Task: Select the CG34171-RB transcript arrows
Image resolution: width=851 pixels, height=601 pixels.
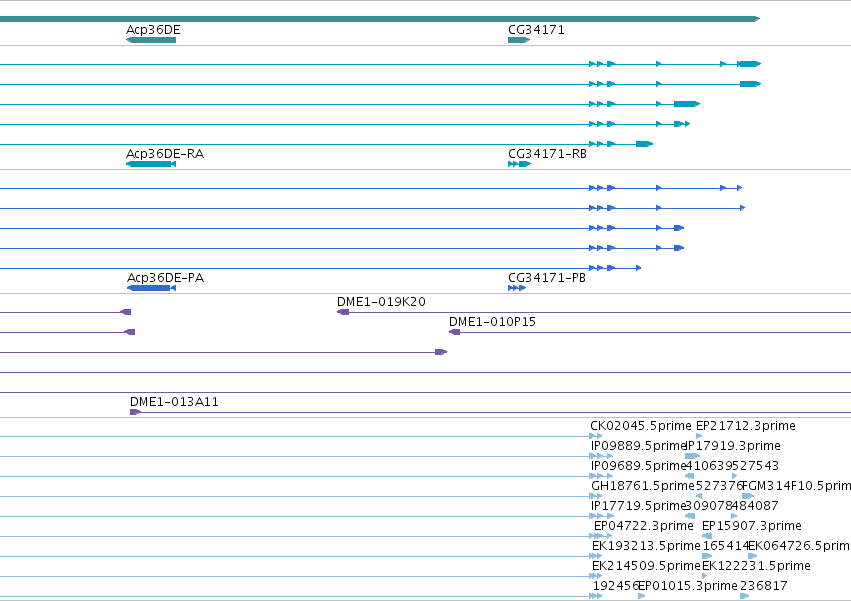Action: click(519, 164)
